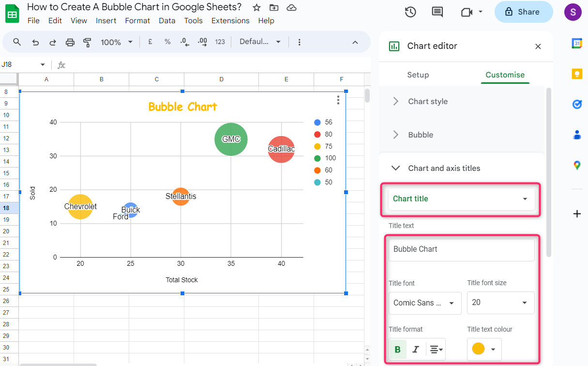Close the Chart editor panel
Screen dimensions: 588x366
tap(538, 46)
